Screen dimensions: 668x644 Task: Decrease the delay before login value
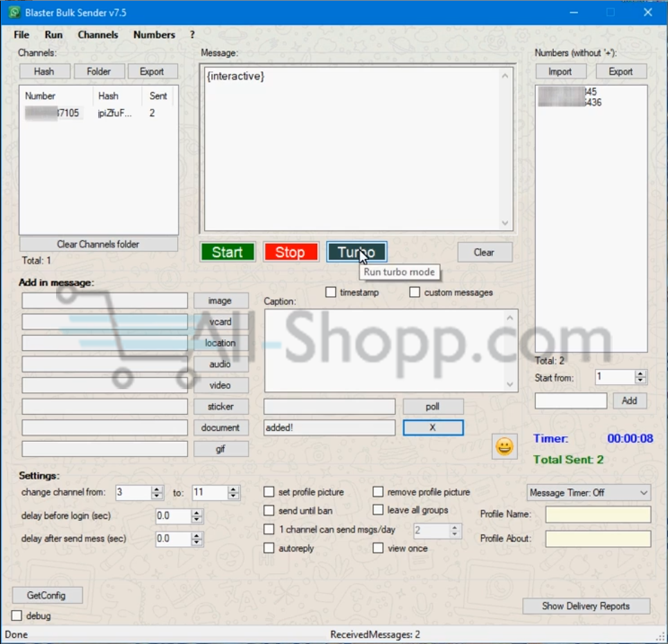(197, 520)
